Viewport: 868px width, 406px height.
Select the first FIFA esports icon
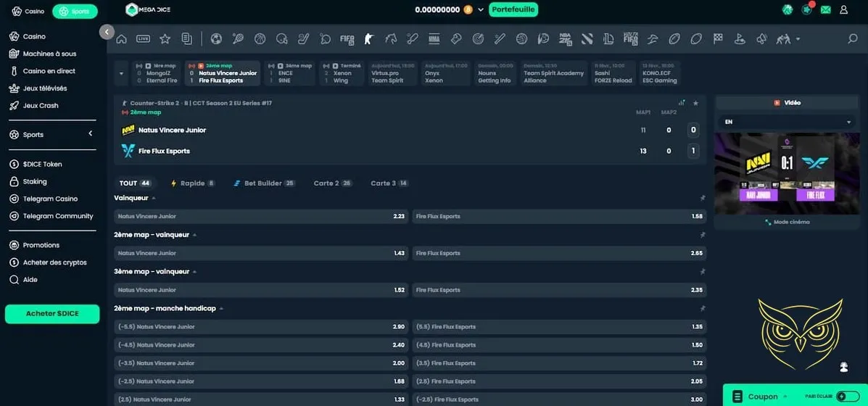pos(347,38)
